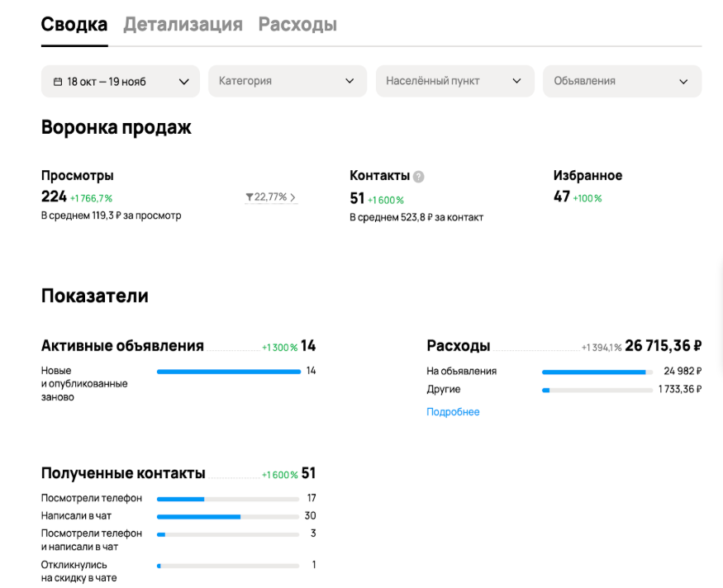Click the first Посмотрели телефон progress bar with value 17
The image size is (723, 588).
(x=228, y=499)
